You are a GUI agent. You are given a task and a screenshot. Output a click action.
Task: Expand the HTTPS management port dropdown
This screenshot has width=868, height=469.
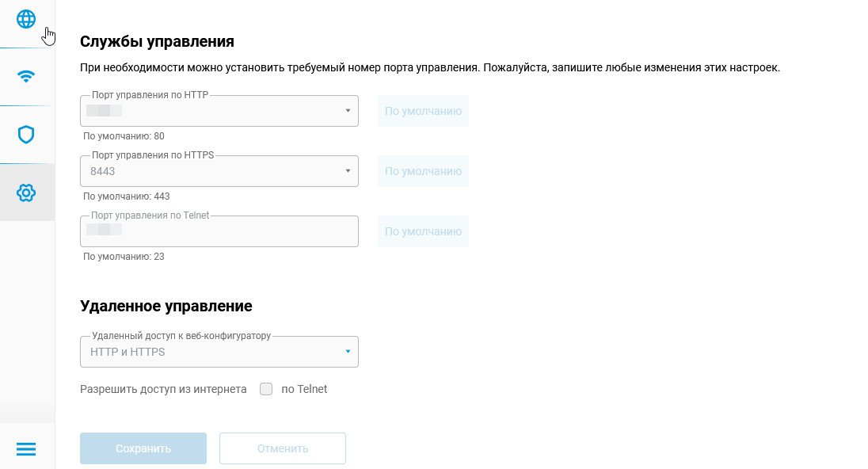tap(348, 171)
